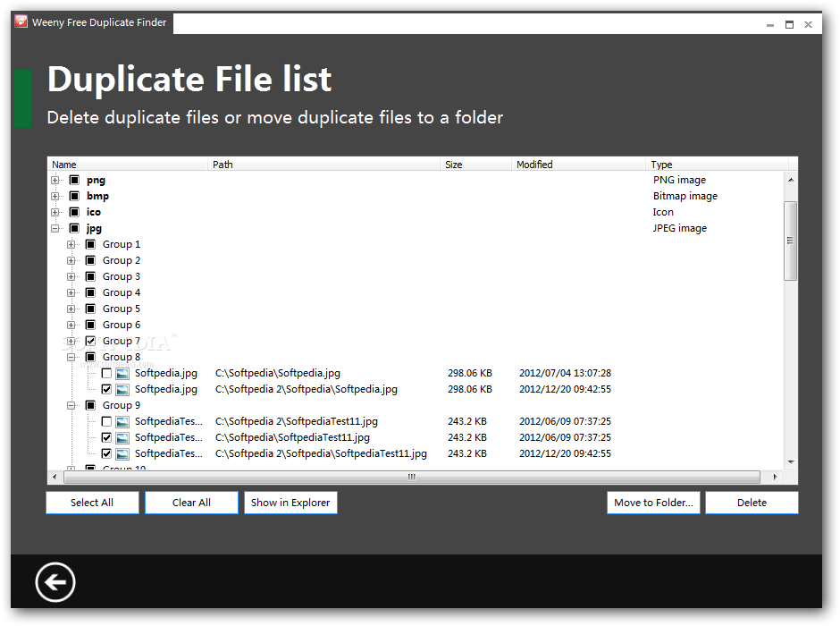Click the Weeny Free Duplicate Finder app icon
Image resolution: width=840 pixels, height=626 pixels.
coord(21,22)
